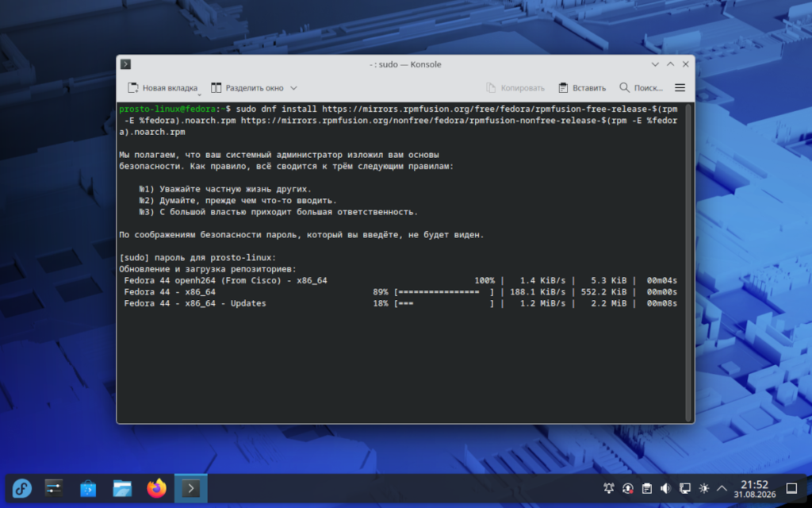Click the Show Desktop button on the panel
Image resolution: width=812 pixels, height=508 pixels.
click(791, 488)
